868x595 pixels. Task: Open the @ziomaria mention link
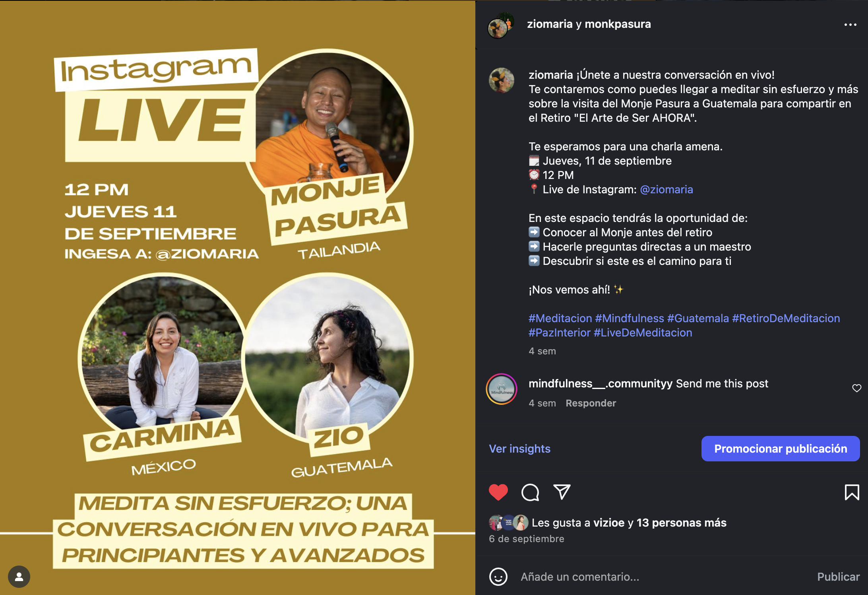pyautogui.click(x=666, y=189)
